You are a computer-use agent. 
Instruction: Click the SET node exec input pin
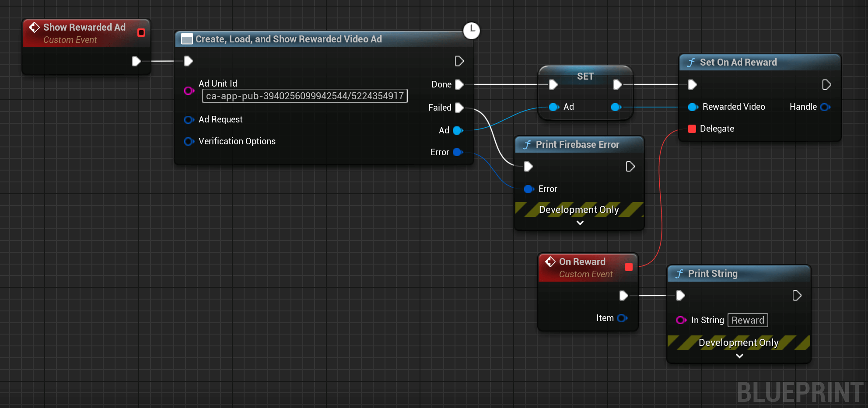[x=553, y=84]
